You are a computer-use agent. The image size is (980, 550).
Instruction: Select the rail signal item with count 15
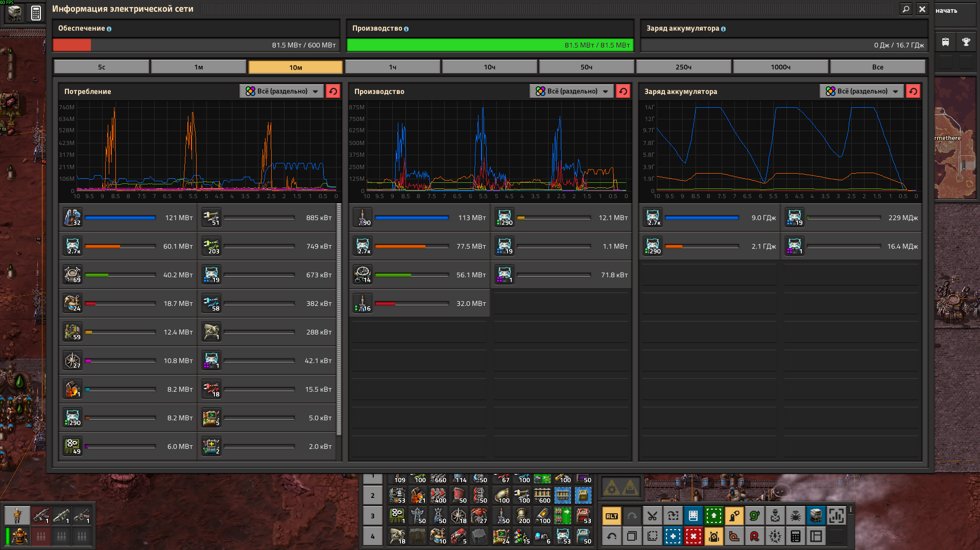click(x=522, y=536)
